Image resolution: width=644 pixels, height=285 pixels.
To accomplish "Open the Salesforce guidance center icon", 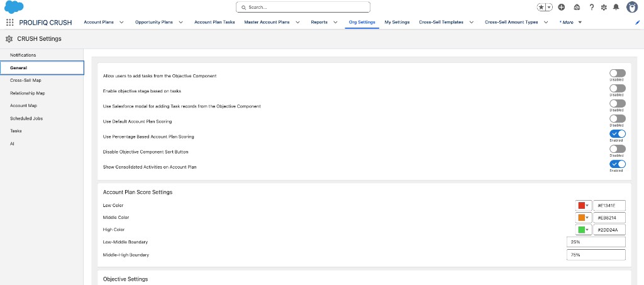I will (x=577, y=8).
